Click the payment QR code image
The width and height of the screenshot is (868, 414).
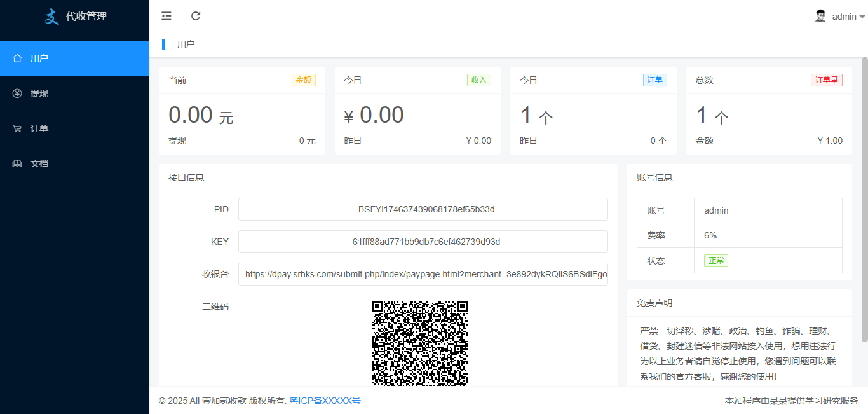point(419,343)
